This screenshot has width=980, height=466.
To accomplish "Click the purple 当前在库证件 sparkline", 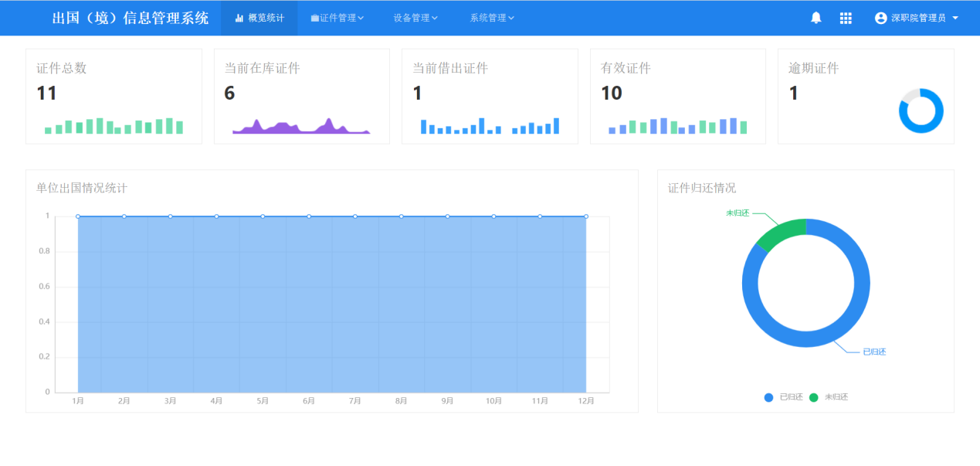I will [x=301, y=127].
